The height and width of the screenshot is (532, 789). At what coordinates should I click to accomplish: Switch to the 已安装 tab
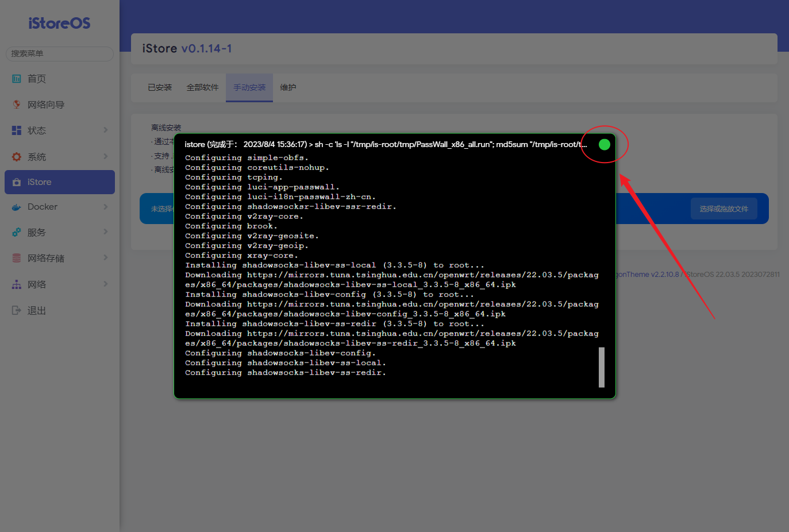pos(160,87)
